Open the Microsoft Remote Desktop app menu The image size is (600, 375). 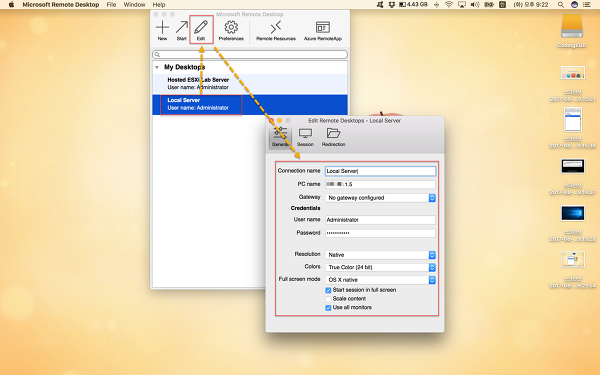[61, 5]
